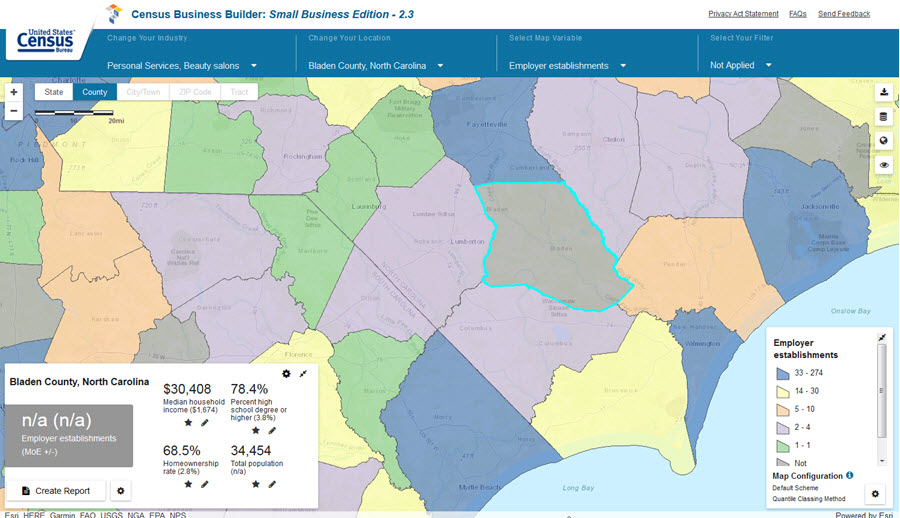The height and width of the screenshot is (518, 900).
Task: Click the Employer establishments n/a value box
Action: tap(69, 435)
